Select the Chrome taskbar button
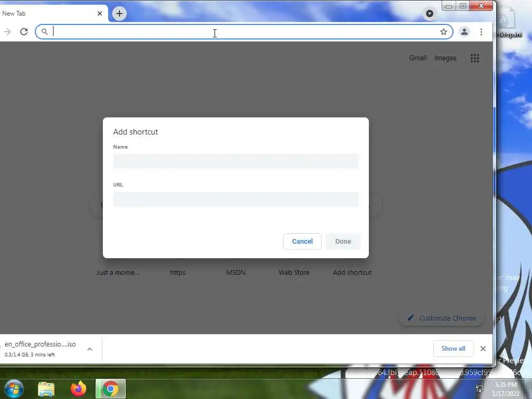532x399 pixels. pos(111,389)
